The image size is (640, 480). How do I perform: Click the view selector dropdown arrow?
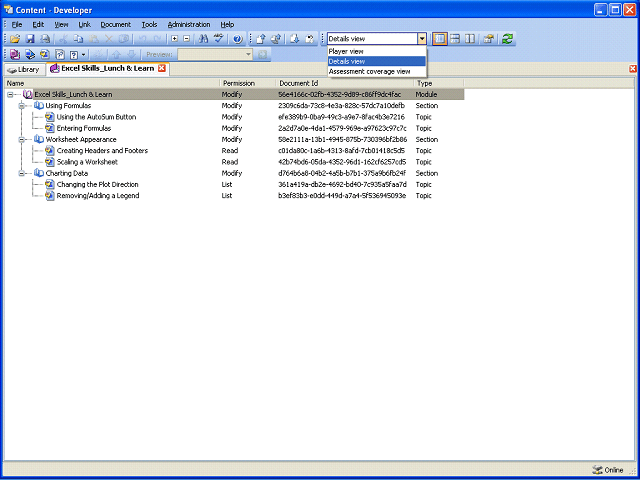(422, 39)
